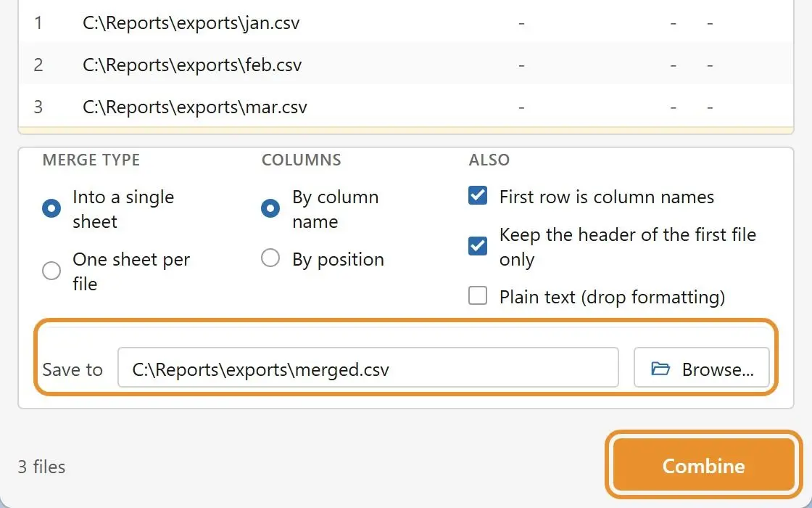Click the Save to label

coord(72,369)
